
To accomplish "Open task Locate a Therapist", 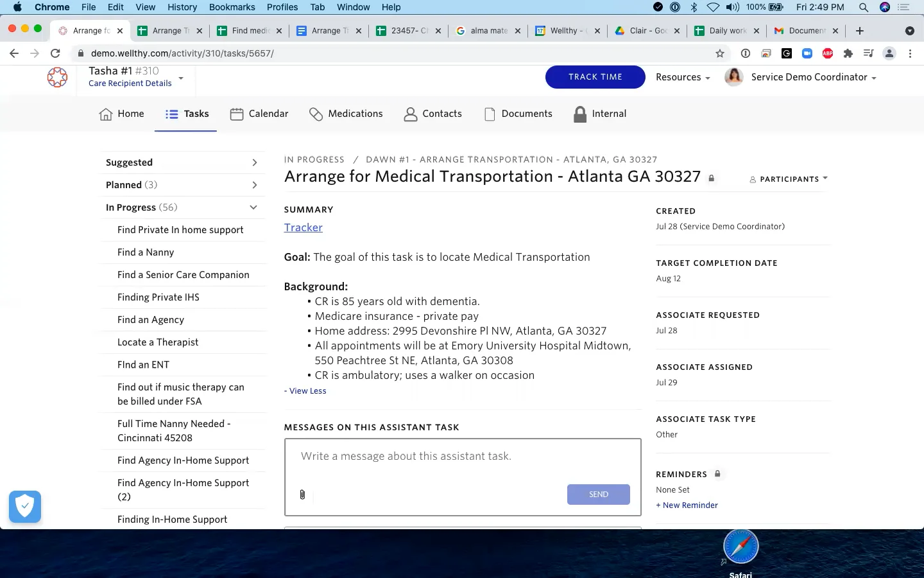I will coord(158,342).
